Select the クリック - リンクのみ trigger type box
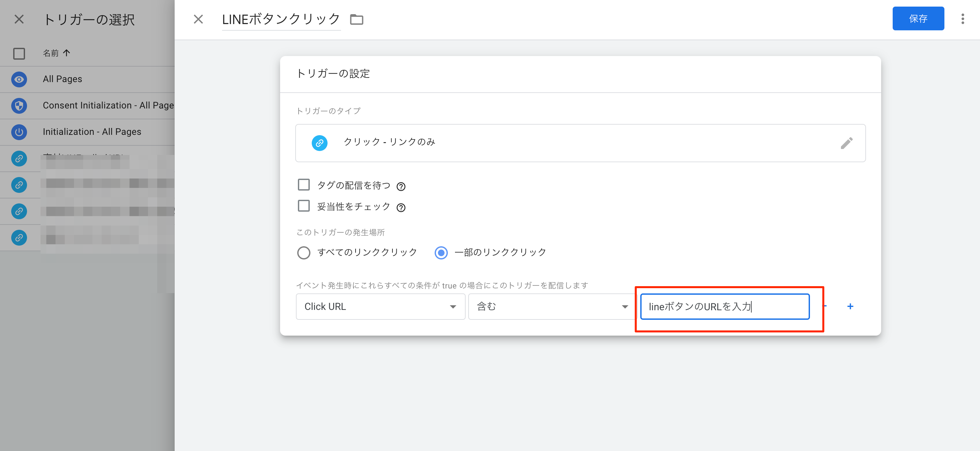Screen dimensions: 980x451 click(580, 143)
